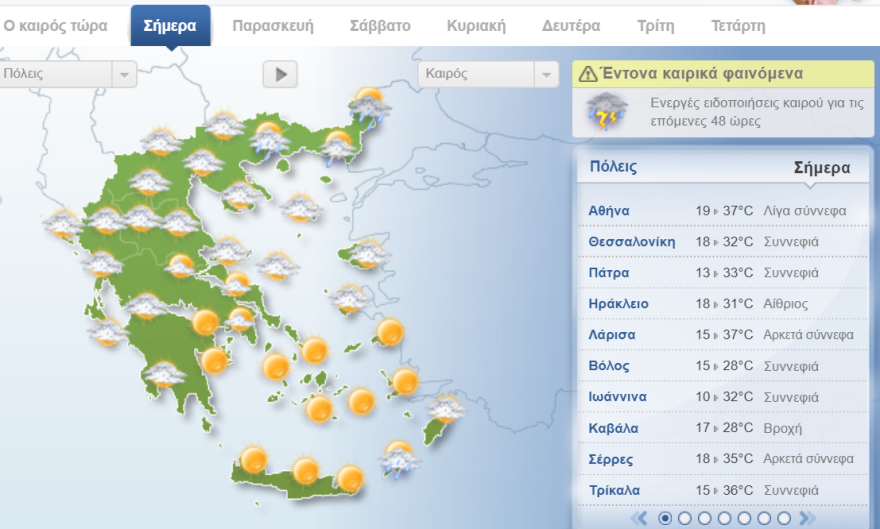Viewport: 880px width, 529px height.
Task: Select the second pagination radio dot
Action: pos(685,518)
